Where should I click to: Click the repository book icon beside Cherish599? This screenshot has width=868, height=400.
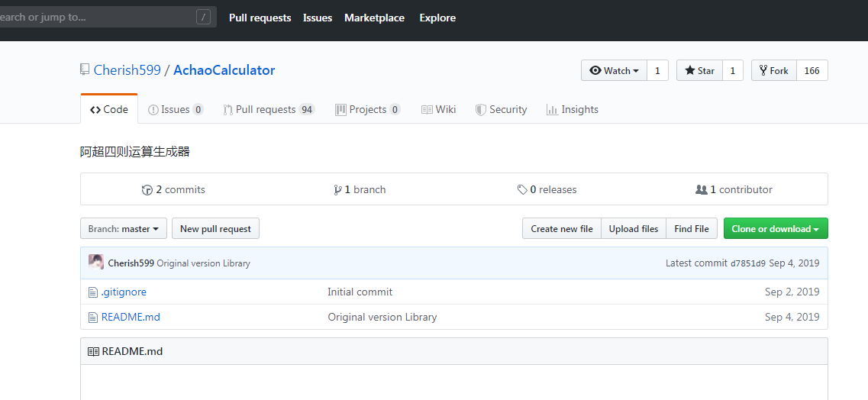click(x=85, y=69)
